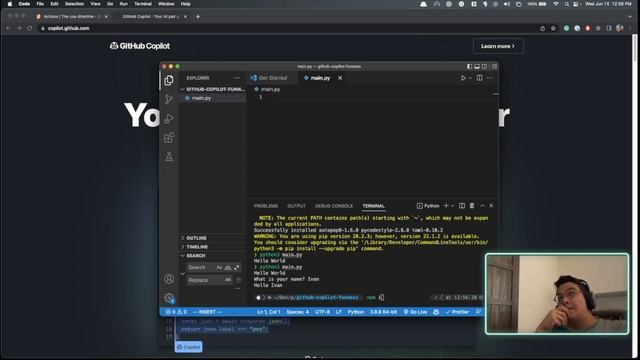Image resolution: width=640 pixels, height=360 pixels.
Task: Click Python language mode in status bar
Action: pos(356,312)
